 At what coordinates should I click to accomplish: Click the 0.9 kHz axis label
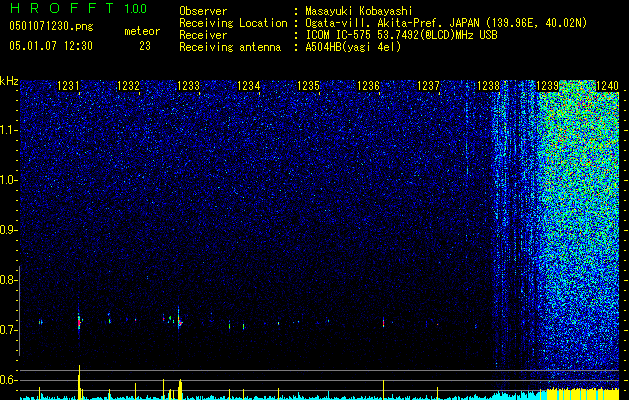(7, 230)
